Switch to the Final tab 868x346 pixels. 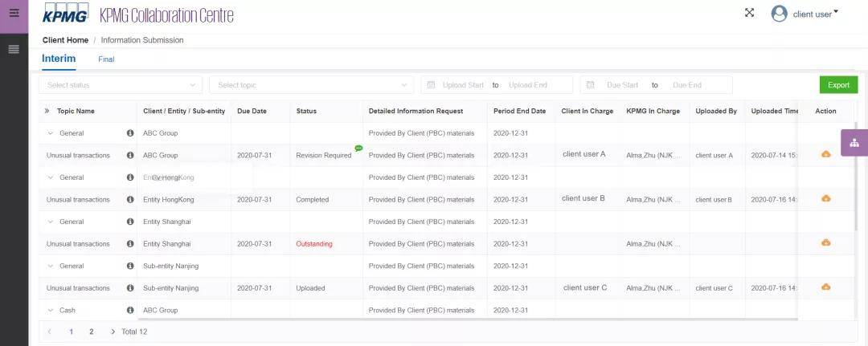106,59
